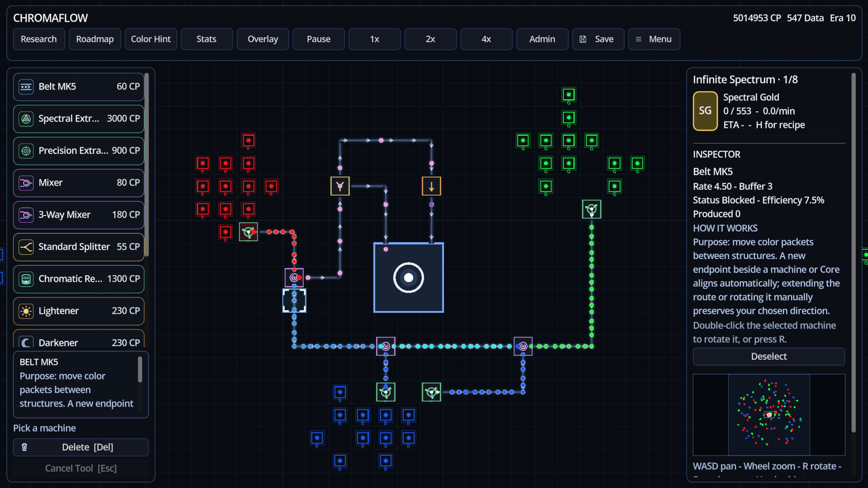Screen dimensions: 868x488
Task: Click the '5014953 CP' counter
Action: coord(757,18)
